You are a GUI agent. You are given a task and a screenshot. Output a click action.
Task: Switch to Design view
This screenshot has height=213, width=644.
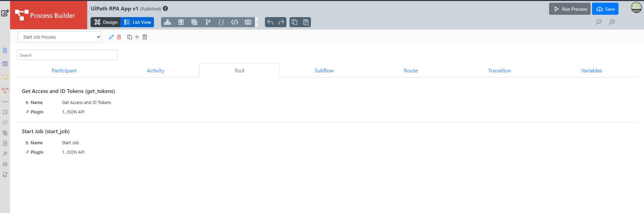click(106, 22)
